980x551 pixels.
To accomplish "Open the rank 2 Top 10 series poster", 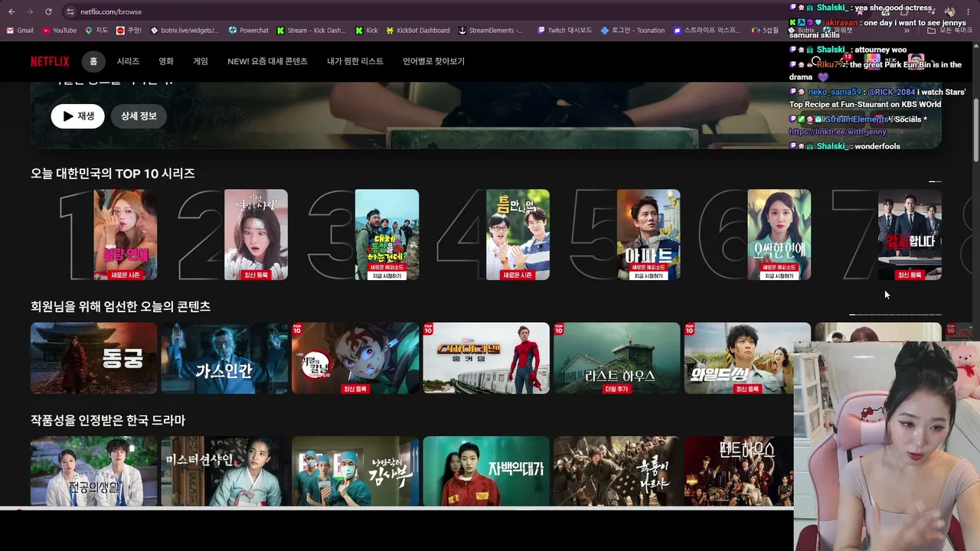I will [x=256, y=235].
